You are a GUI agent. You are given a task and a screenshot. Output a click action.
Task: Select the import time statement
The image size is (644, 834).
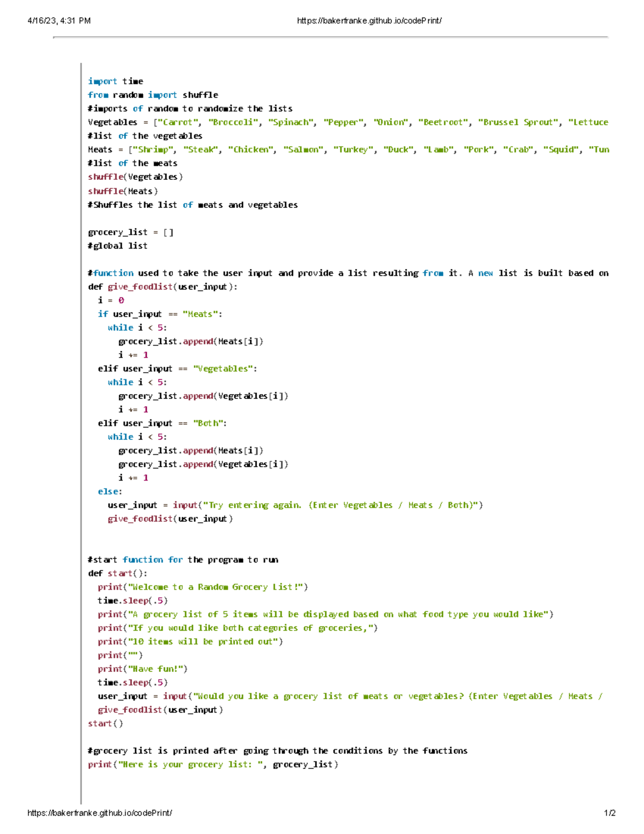[x=115, y=81]
